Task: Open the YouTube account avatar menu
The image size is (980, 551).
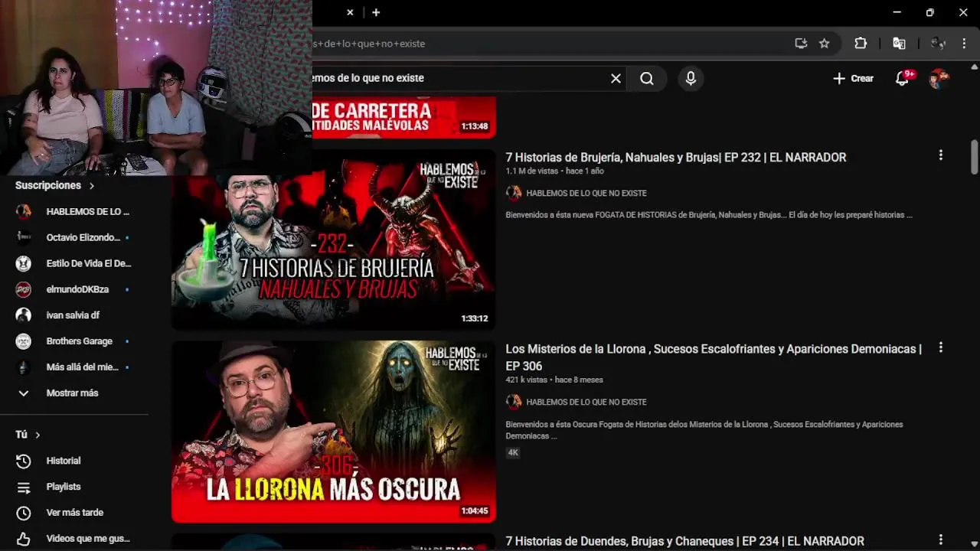Action: tap(939, 78)
